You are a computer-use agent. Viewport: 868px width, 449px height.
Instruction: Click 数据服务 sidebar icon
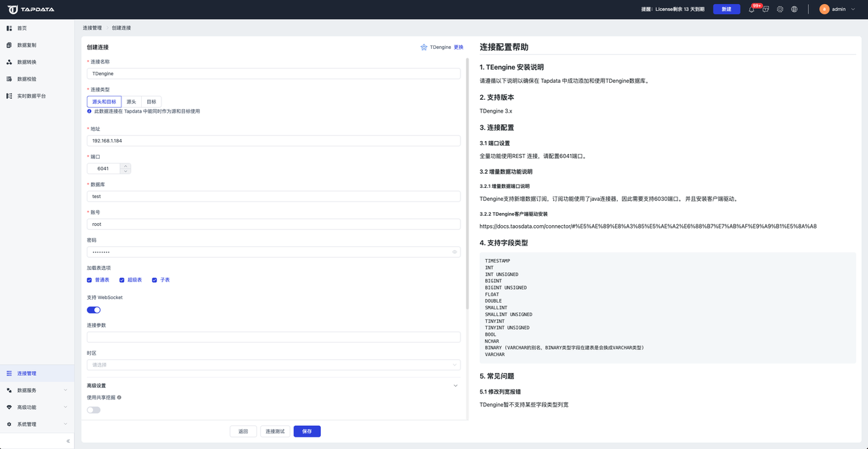coord(9,390)
